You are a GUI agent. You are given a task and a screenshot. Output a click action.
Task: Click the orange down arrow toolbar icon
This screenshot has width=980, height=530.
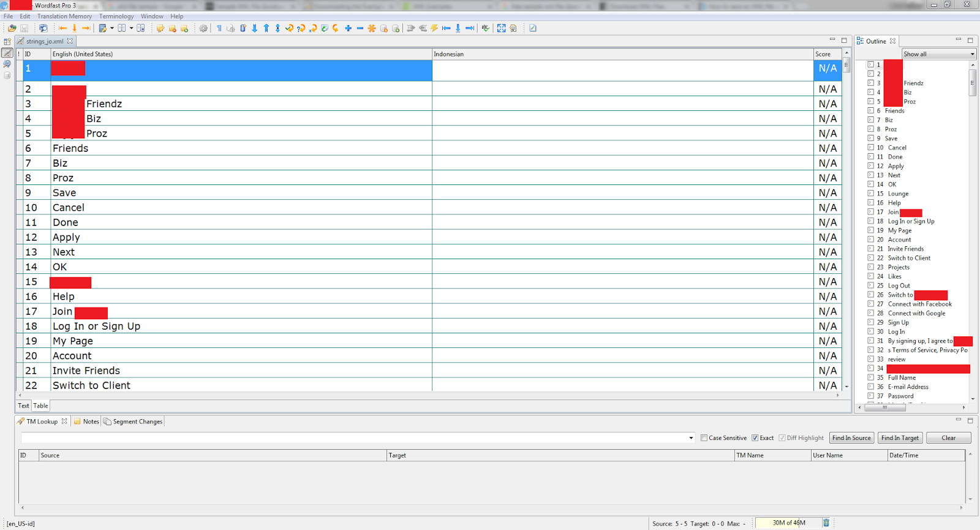74,28
